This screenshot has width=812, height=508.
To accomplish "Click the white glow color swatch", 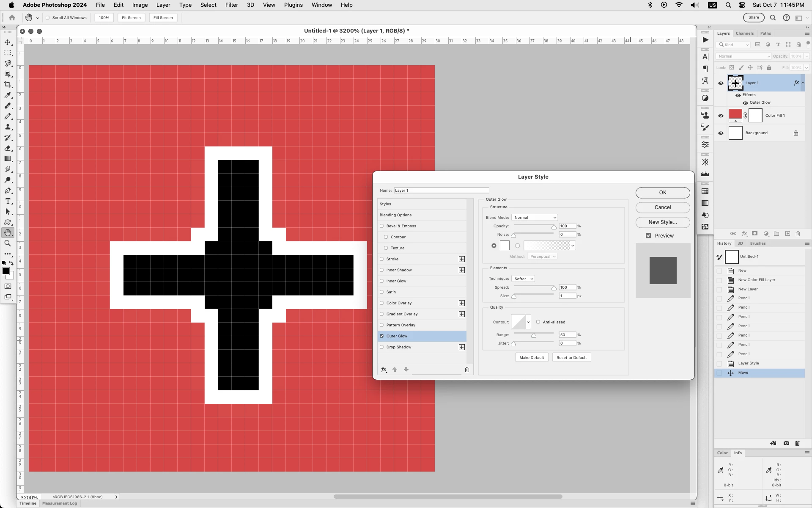I will [505, 246].
